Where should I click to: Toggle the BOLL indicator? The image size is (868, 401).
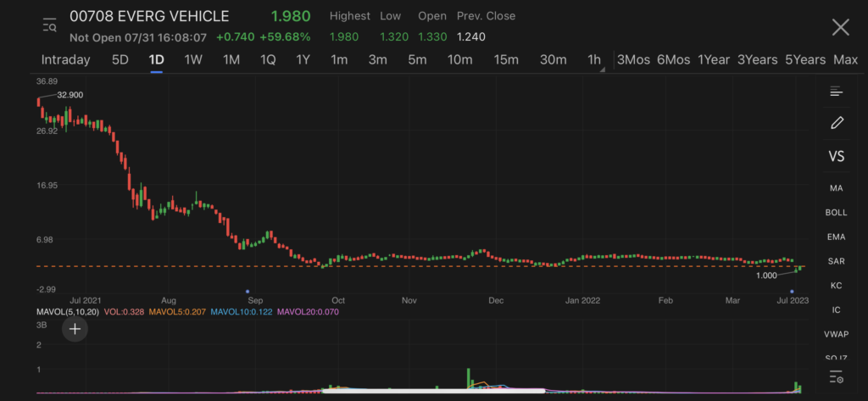click(x=837, y=213)
